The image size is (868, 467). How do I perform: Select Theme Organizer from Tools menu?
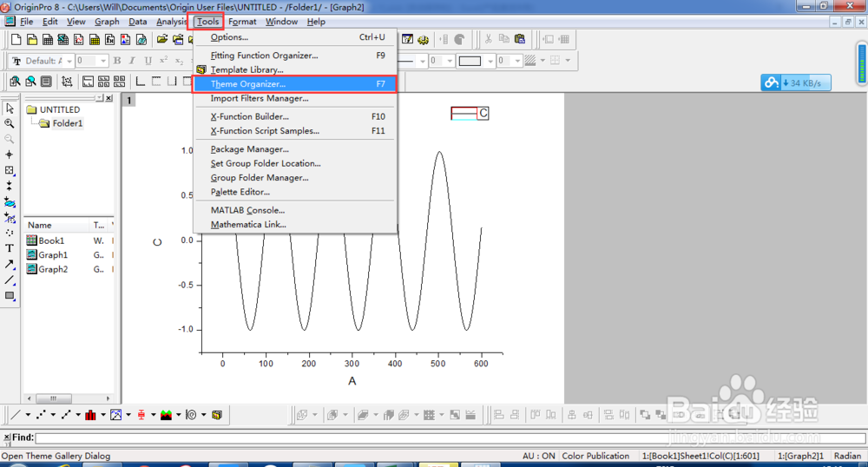point(294,84)
